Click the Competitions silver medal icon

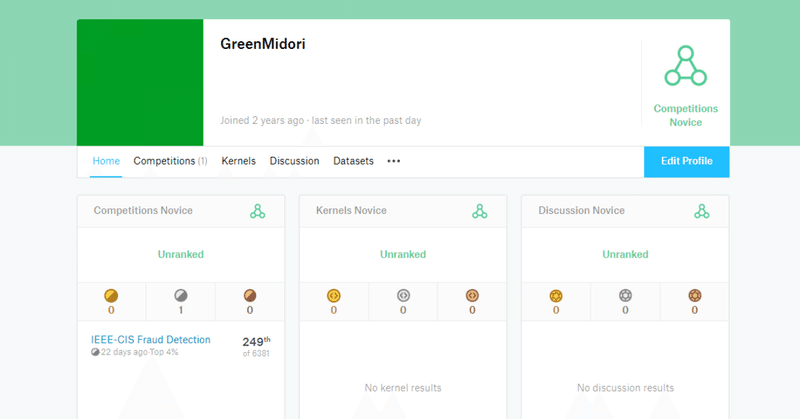click(x=181, y=295)
